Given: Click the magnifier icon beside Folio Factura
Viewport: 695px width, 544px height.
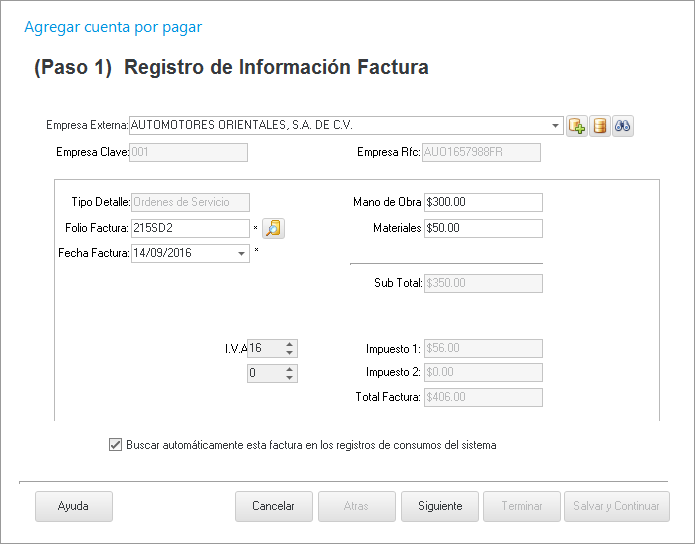Looking at the screenshot, I should 273,228.
